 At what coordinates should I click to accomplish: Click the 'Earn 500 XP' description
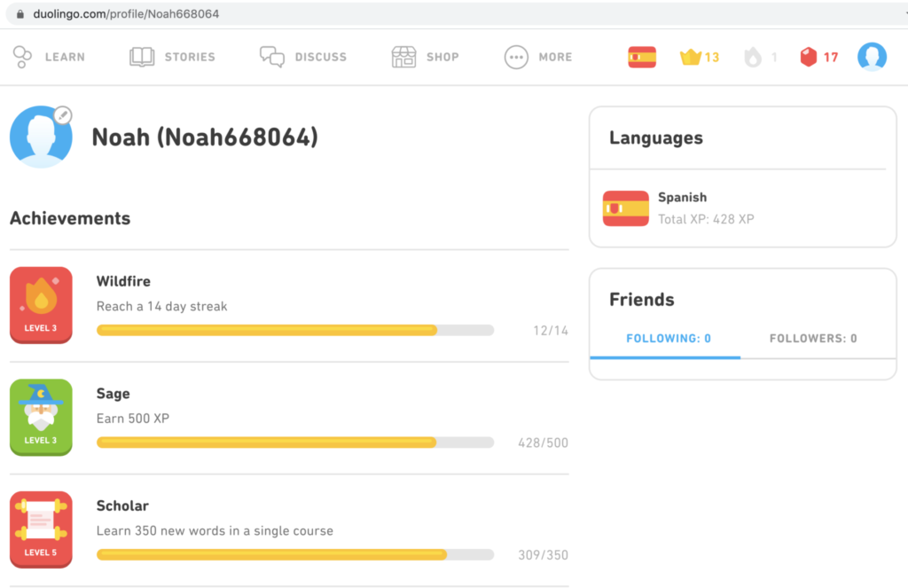pyautogui.click(x=133, y=419)
